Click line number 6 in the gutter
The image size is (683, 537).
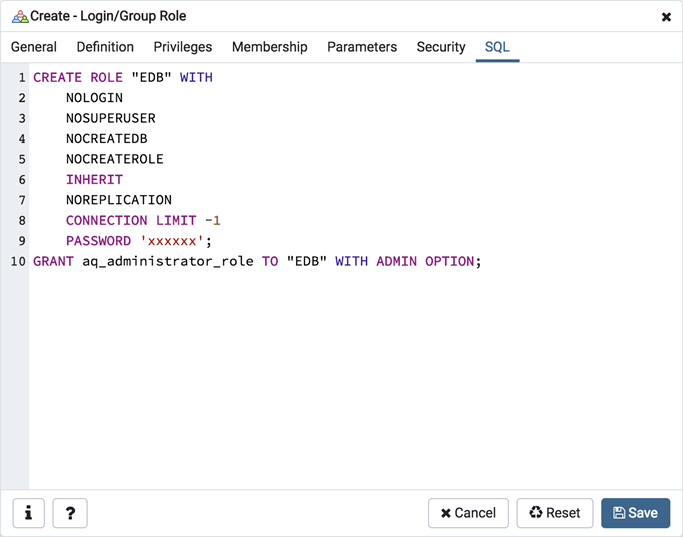click(22, 179)
